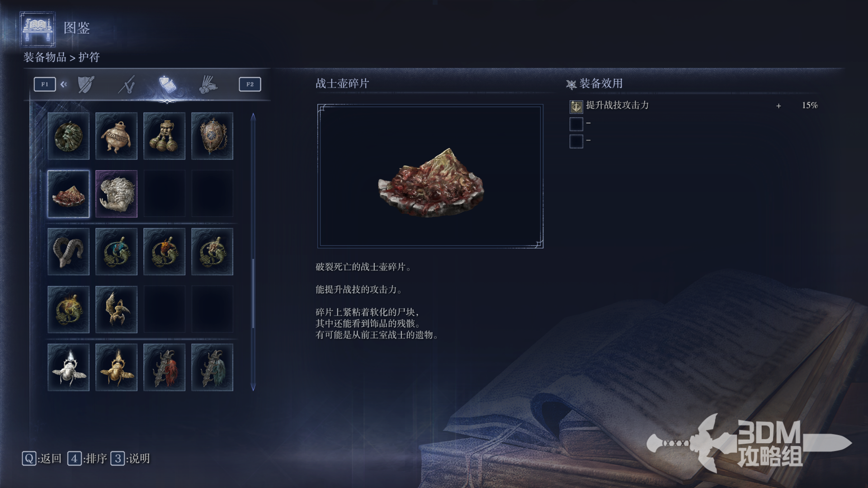Select the round shield crest talisman
Screen dimensions: 868x488
[212, 136]
